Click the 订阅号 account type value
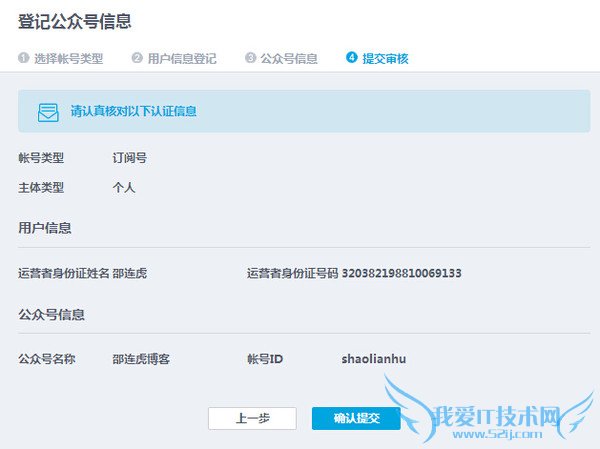The width and height of the screenshot is (600, 449). [x=130, y=158]
